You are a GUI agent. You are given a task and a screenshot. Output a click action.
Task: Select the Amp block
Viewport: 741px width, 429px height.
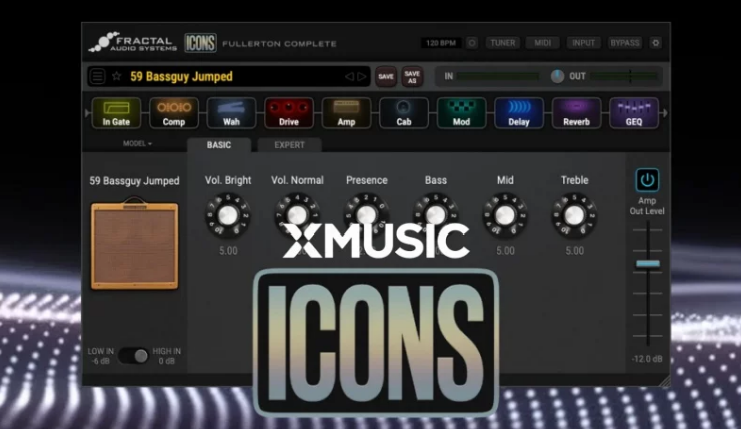(346, 113)
